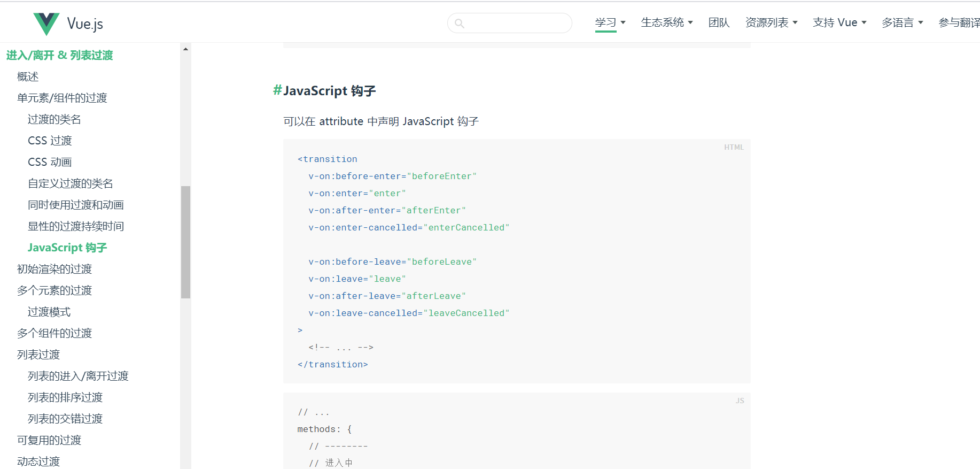Image resolution: width=980 pixels, height=469 pixels.
Task: Jump to 单元素/组件的过渡 section
Action: point(62,98)
